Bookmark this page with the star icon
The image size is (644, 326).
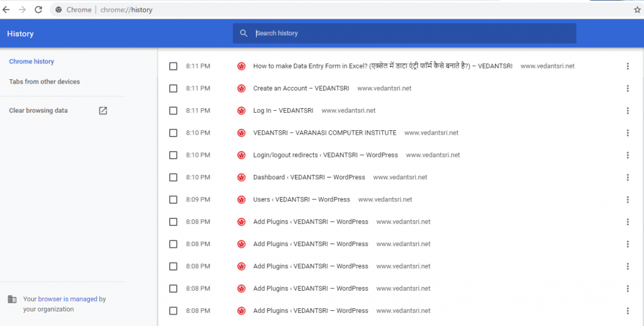(x=637, y=9)
